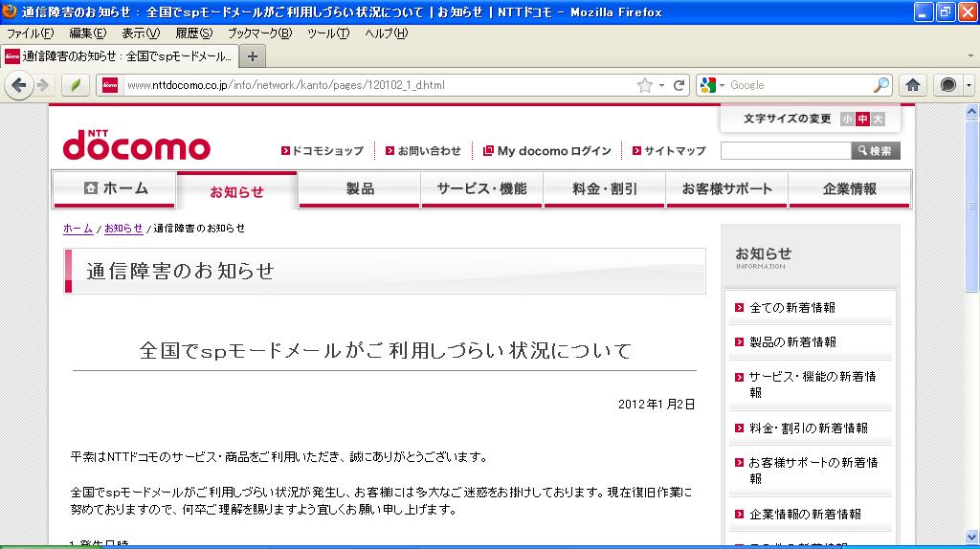The height and width of the screenshot is (549, 980).
Task: Open the ホーム navigation tab
Action: pos(115,188)
